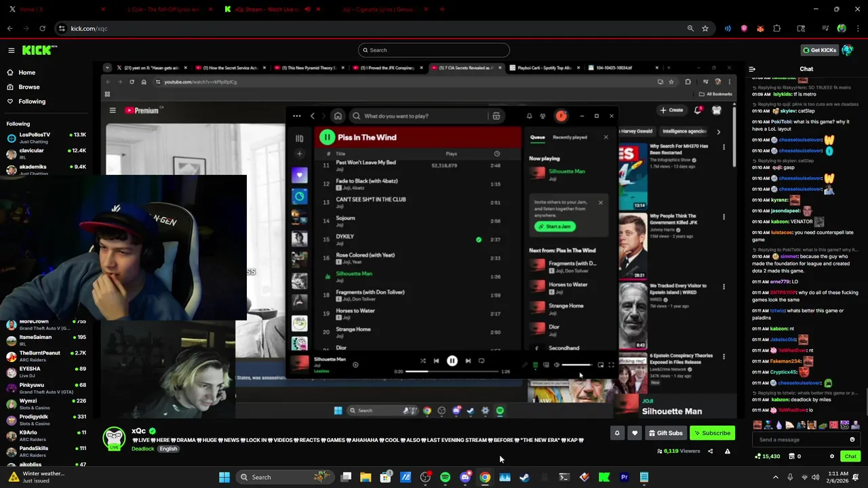Open TheBurntPeanut channel in sidebar
868x488 pixels.
(45, 357)
